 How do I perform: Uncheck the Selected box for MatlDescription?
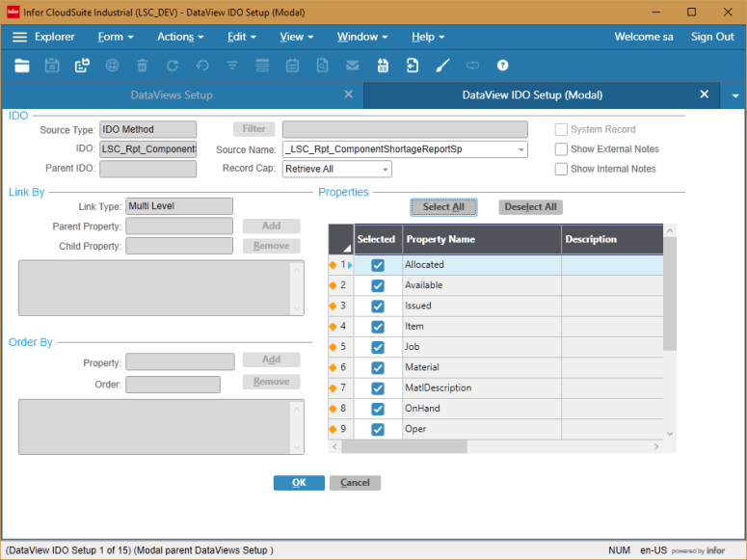[x=378, y=388]
